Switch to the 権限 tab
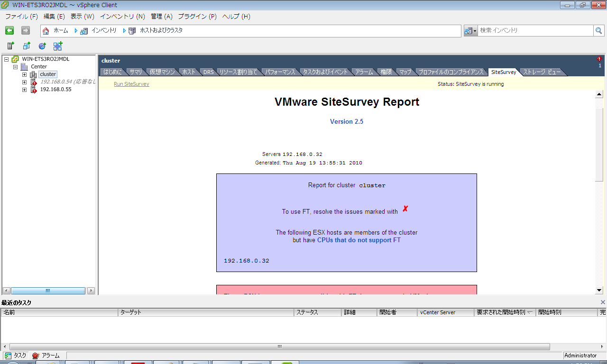This screenshot has height=364, width=607. [386, 72]
